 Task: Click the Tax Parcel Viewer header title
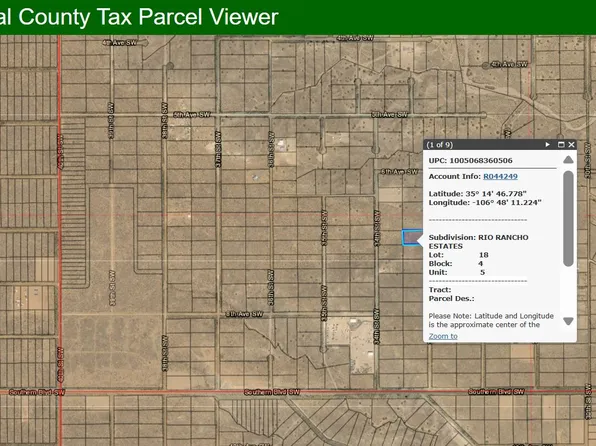pyautogui.click(x=139, y=17)
